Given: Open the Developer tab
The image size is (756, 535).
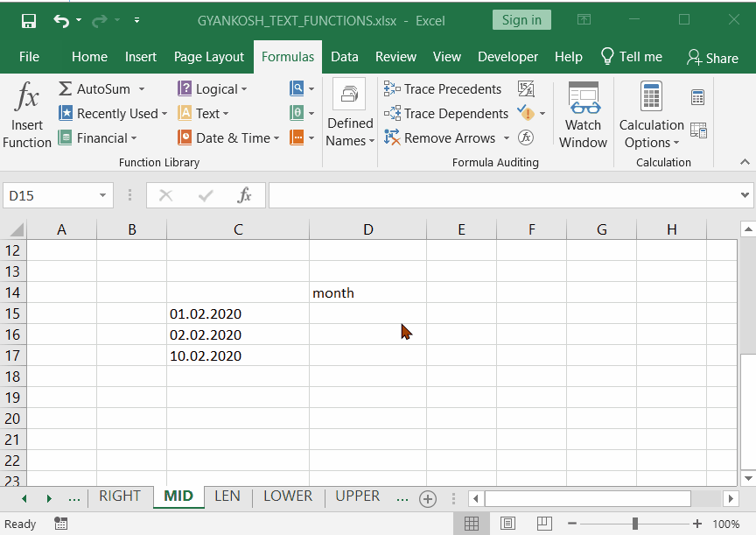Looking at the screenshot, I should coord(507,57).
